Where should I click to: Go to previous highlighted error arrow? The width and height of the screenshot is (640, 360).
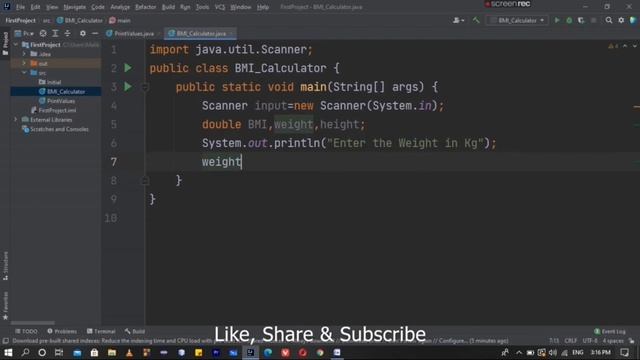click(x=625, y=46)
